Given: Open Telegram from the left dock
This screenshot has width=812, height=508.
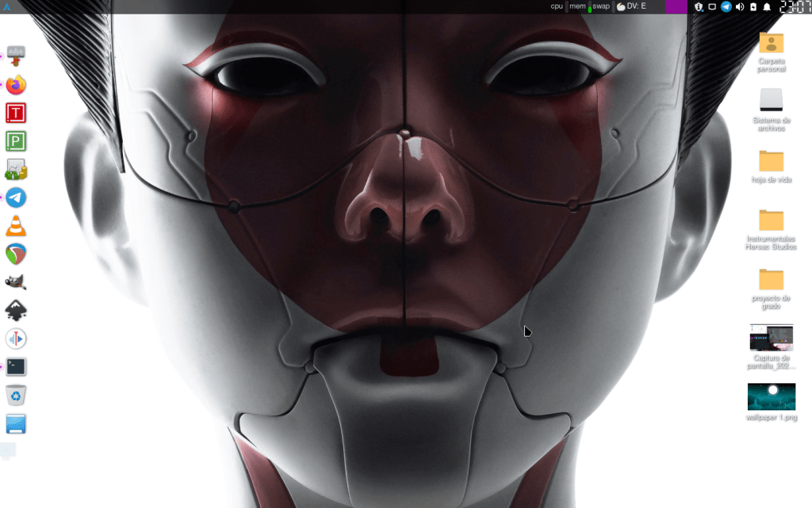Looking at the screenshot, I should pyautogui.click(x=16, y=198).
